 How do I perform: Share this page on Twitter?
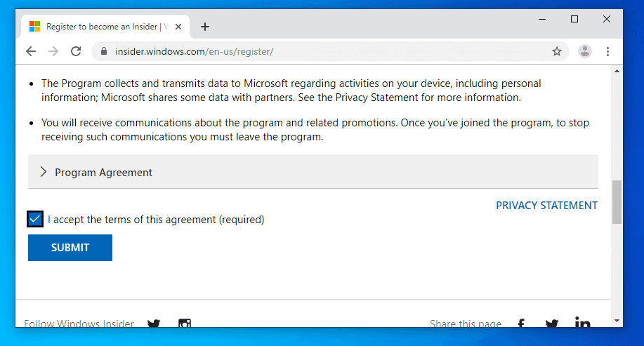[x=551, y=324]
